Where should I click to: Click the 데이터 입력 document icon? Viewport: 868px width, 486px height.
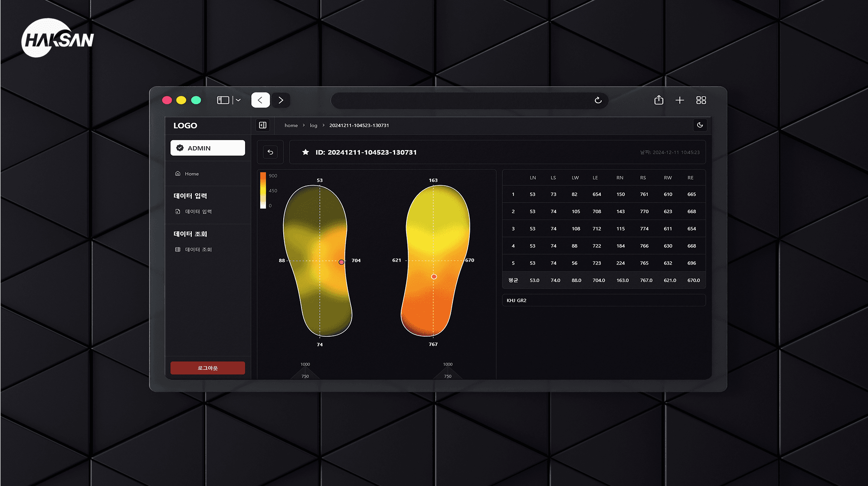point(177,211)
